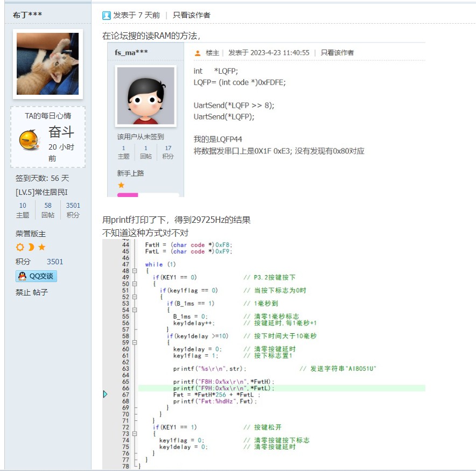476x471 pixels.
Task: Click the quoted cartoon avatar of fs_ma***
Action: (x=146, y=96)
